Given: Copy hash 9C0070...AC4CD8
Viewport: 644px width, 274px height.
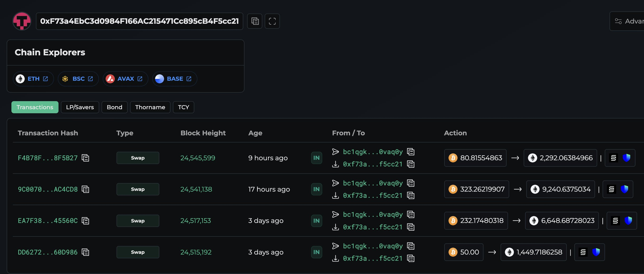Looking at the screenshot, I should tap(86, 189).
